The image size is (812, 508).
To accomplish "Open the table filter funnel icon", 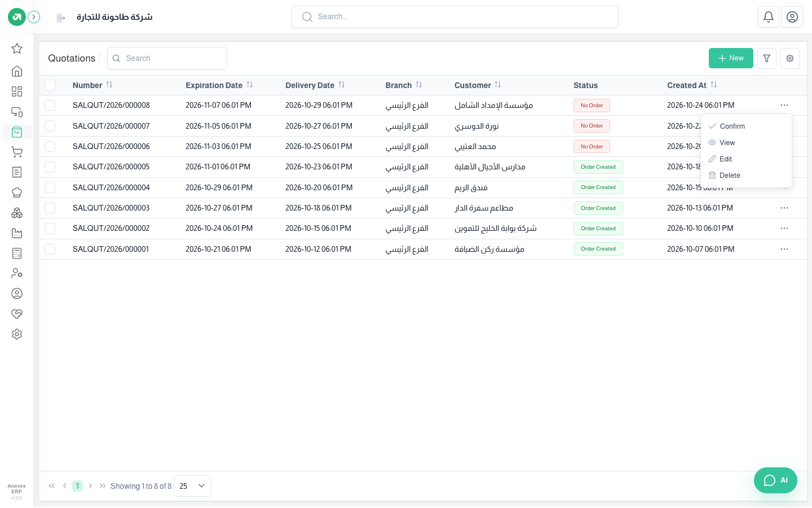I will 767,58.
